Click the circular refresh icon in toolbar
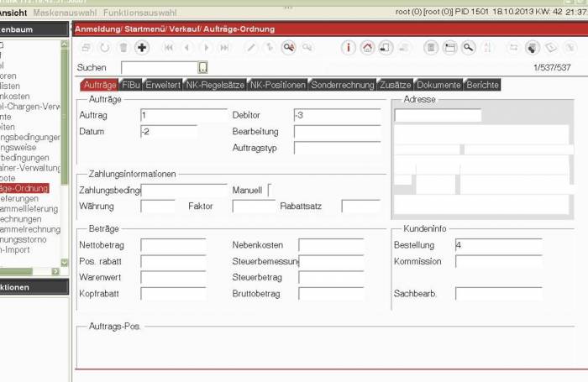 click(105, 48)
